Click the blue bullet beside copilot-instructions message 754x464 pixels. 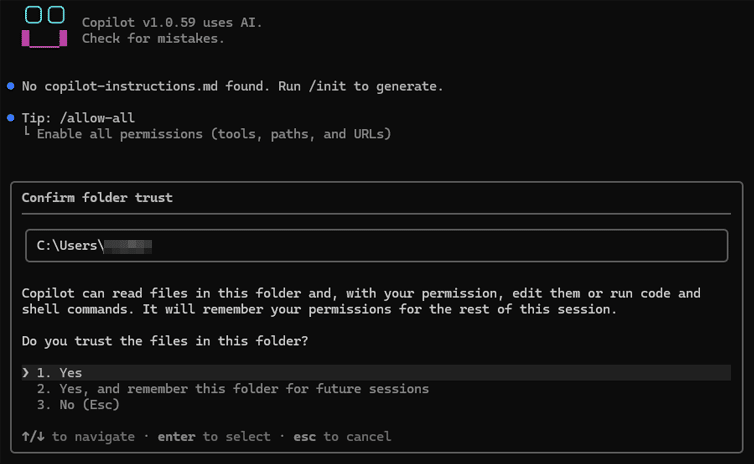point(11,87)
